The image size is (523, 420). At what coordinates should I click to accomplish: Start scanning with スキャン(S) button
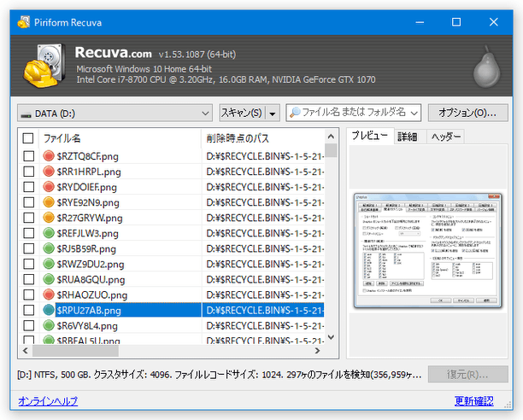coord(242,114)
